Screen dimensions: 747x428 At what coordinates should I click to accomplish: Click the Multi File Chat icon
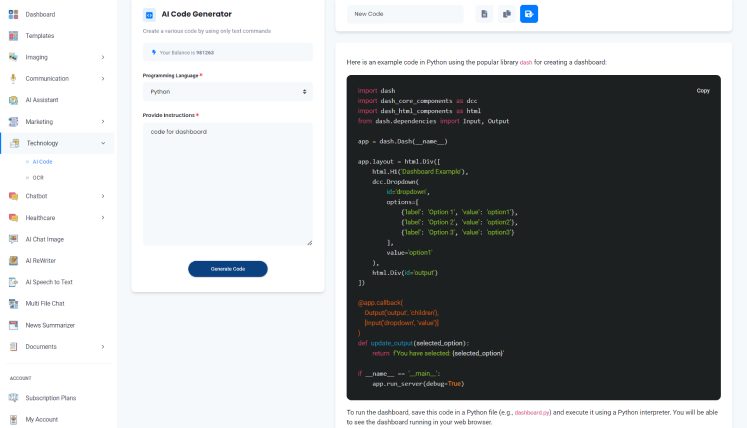(x=13, y=304)
